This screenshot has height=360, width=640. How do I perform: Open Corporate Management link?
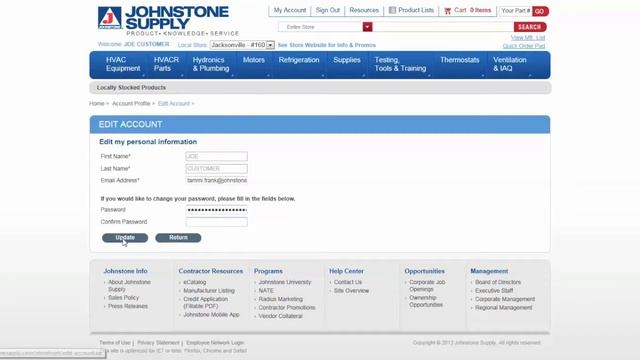pyautogui.click(x=504, y=299)
